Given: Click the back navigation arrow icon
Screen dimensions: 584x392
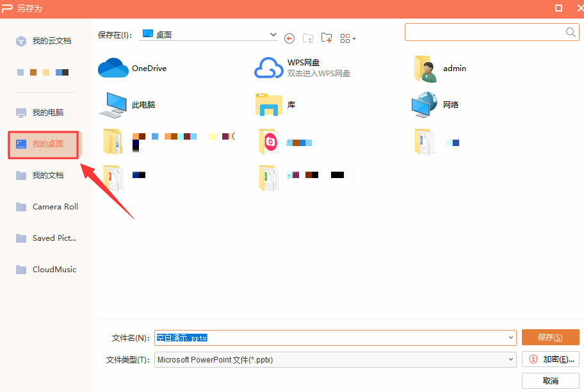Looking at the screenshot, I should coord(289,38).
